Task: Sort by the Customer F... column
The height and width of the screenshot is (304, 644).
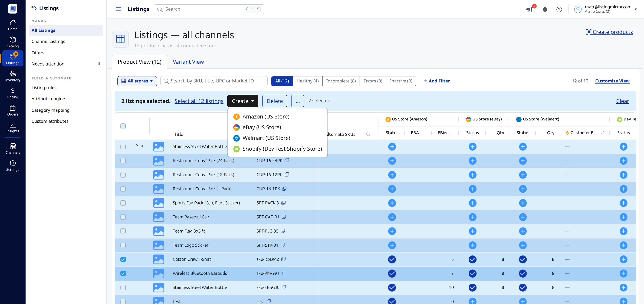Action: click(x=603, y=133)
